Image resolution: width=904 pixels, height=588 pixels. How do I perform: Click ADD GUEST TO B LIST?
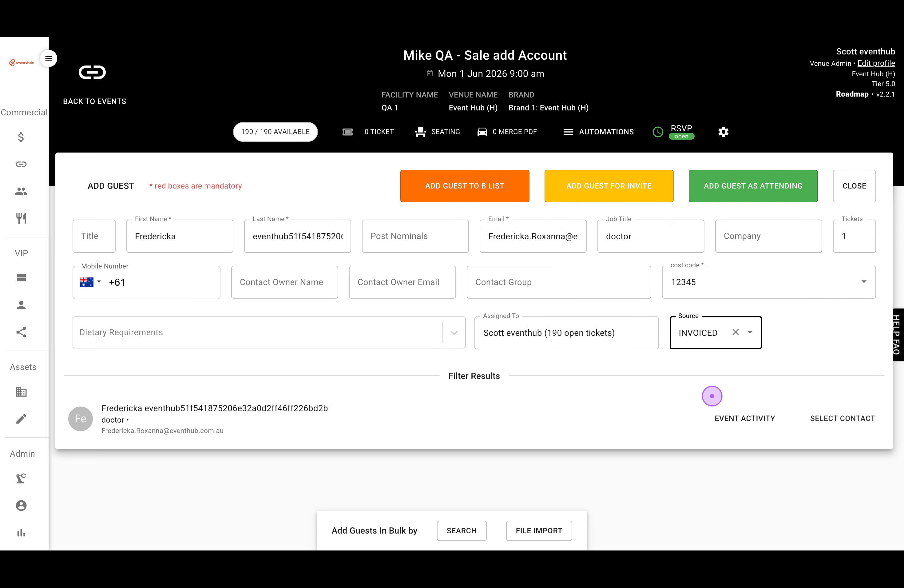pyautogui.click(x=465, y=186)
